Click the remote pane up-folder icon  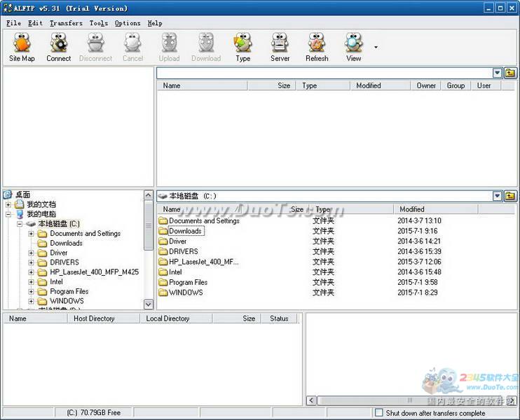click(510, 73)
